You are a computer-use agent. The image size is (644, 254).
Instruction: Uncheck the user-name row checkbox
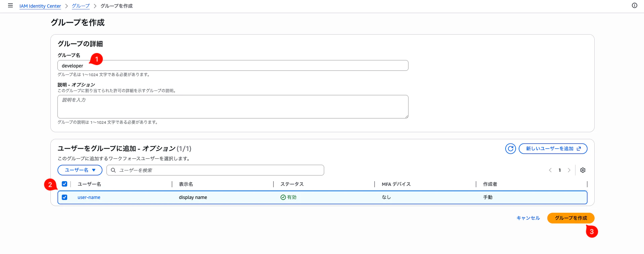pos(65,197)
